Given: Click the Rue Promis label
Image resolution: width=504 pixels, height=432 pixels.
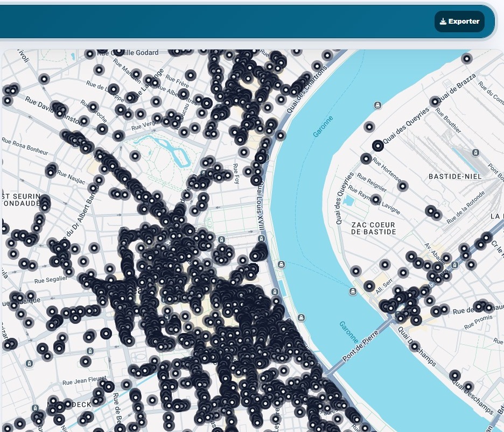Looking at the screenshot, I should 478,322.
